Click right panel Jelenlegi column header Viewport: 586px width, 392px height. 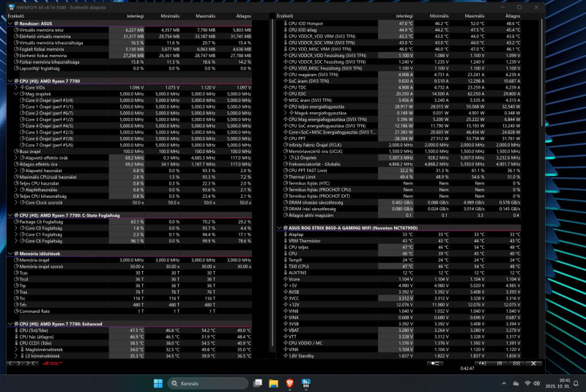[404, 16]
